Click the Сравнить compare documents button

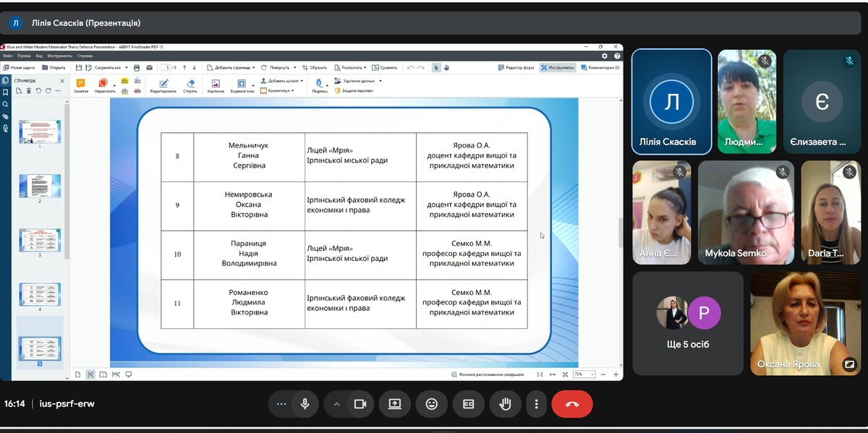click(x=386, y=67)
